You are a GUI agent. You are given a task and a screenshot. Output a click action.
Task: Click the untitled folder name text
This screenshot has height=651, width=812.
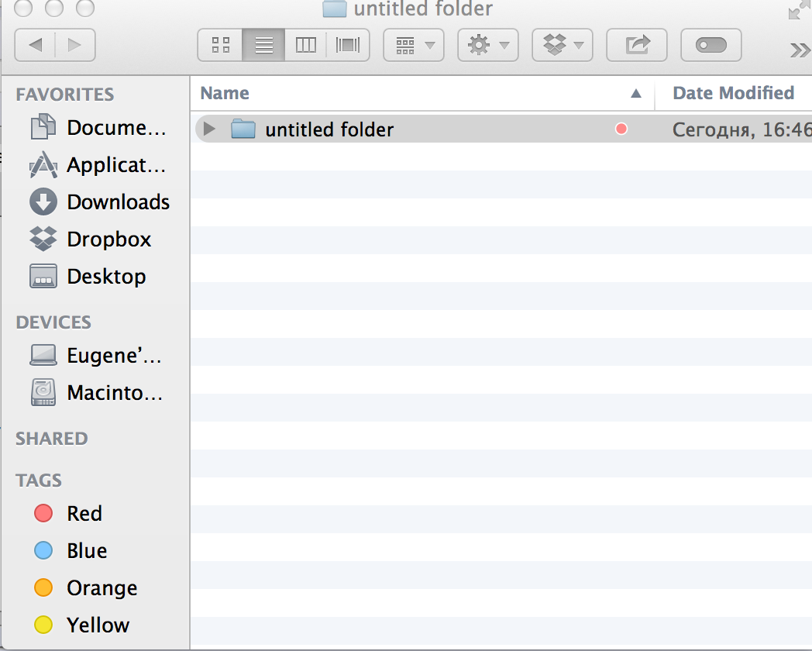[329, 129]
